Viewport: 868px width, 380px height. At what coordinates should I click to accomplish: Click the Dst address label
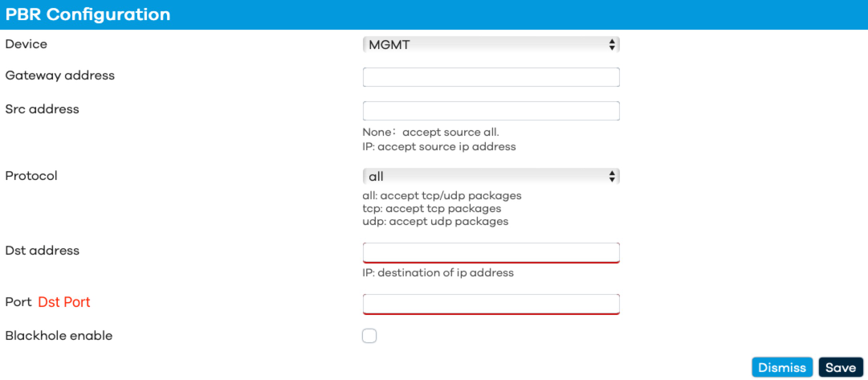pyautogui.click(x=42, y=251)
